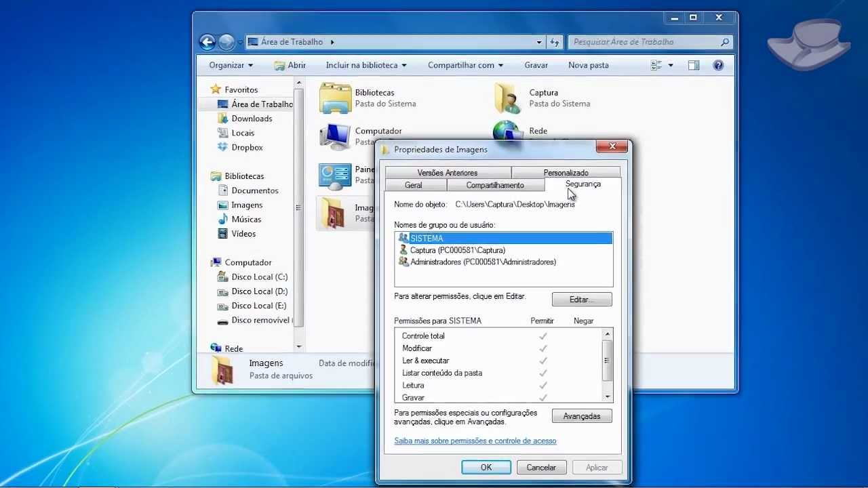
Task: Select Rede in the sidebar
Action: [x=226, y=348]
